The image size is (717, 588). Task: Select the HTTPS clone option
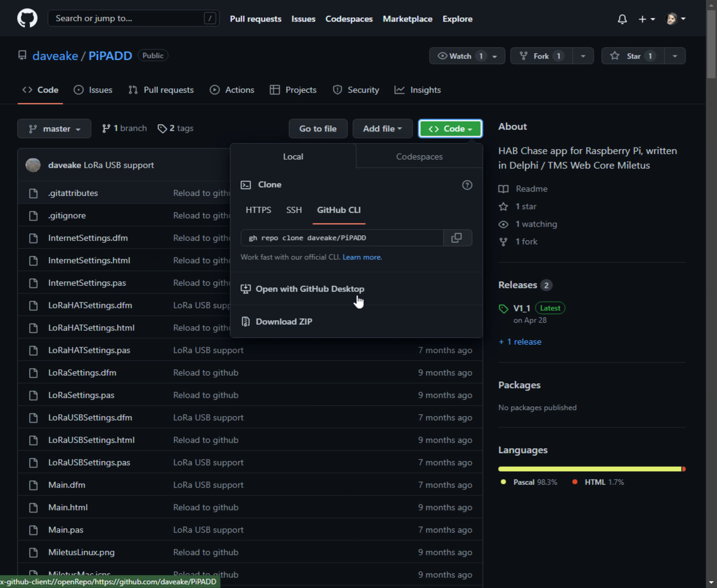pyautogui.click(x=258, y=210)
